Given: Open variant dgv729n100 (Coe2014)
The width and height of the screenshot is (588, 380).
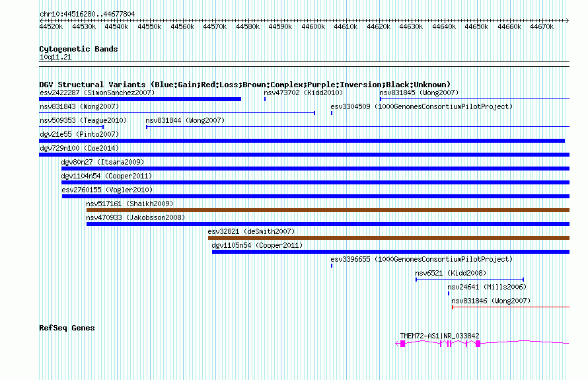Looking at the screenshot, I should coord(79,148).
